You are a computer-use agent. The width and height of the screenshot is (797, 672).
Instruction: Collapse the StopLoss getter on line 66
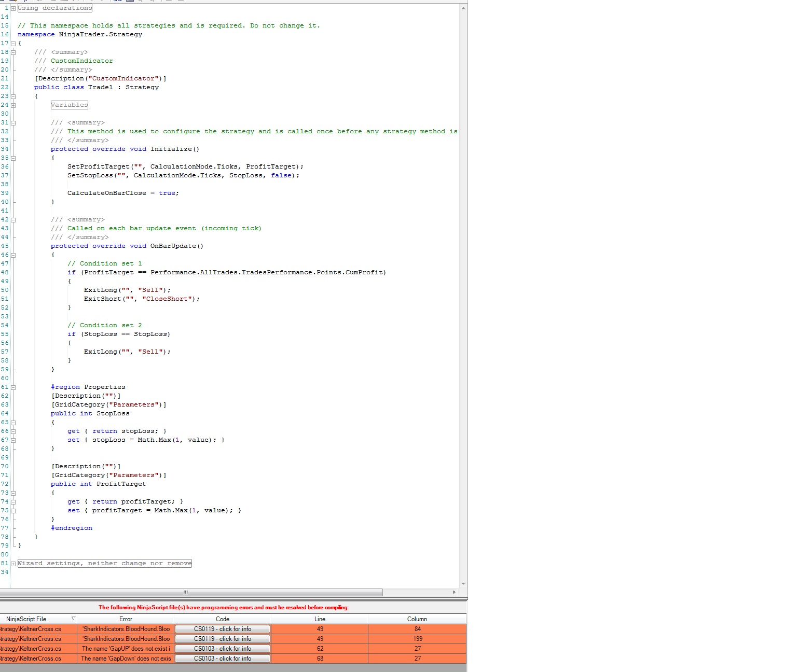click(x=13, y=431)
